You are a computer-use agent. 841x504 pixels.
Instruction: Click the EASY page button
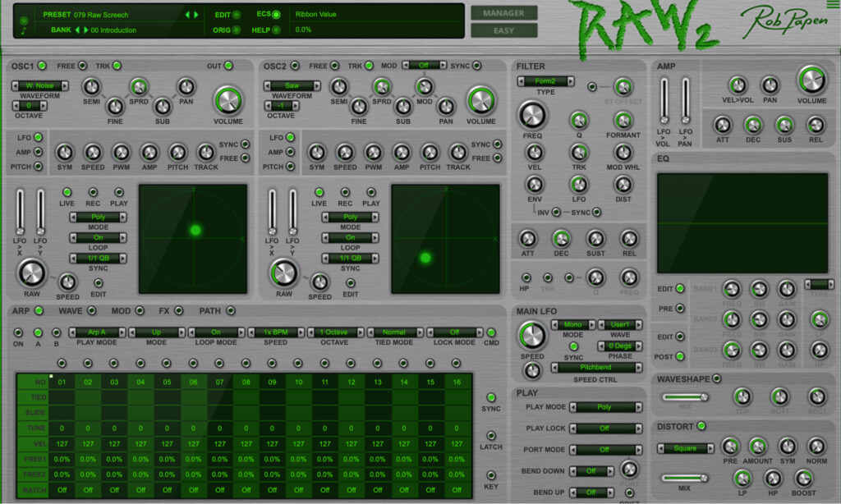click(x=503, y=30)
